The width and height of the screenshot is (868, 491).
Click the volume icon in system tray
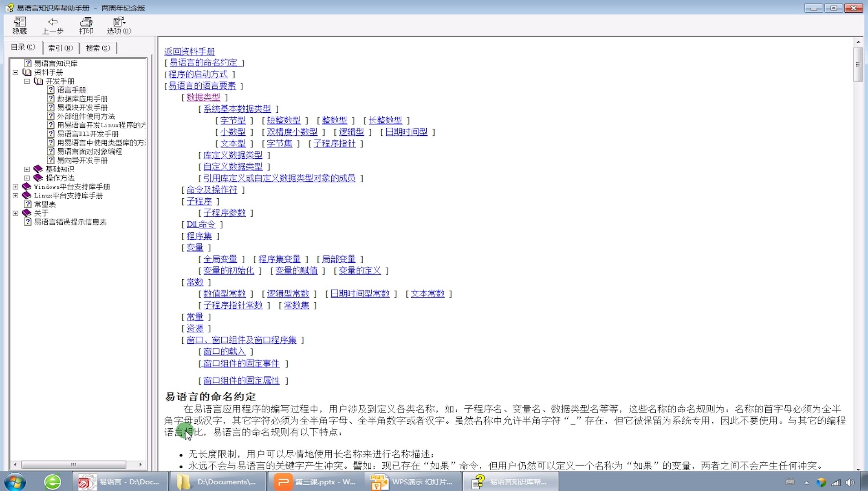click(850, 482)
